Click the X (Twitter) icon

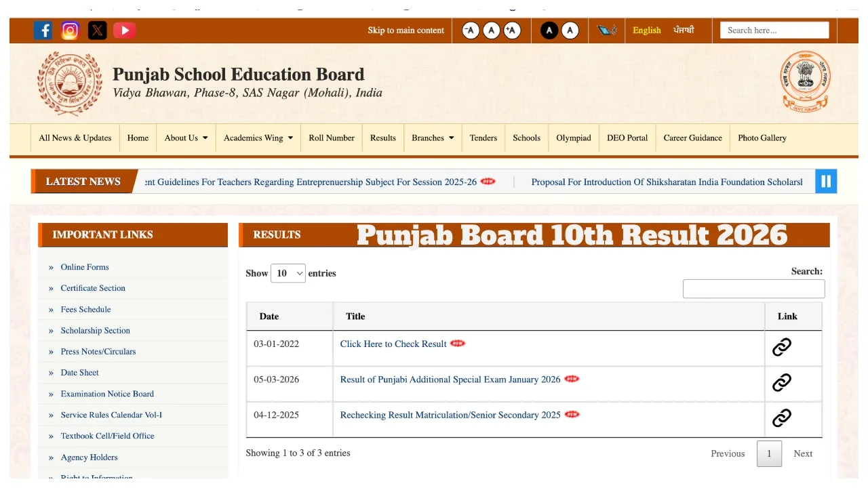(98, 30)
